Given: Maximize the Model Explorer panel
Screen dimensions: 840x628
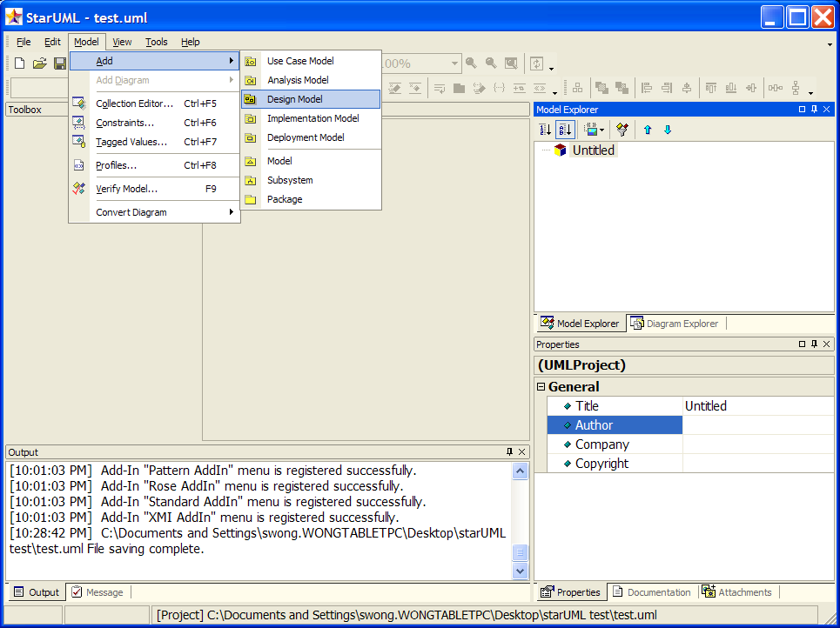Looking at the screenshot, I should click(802, 110).
